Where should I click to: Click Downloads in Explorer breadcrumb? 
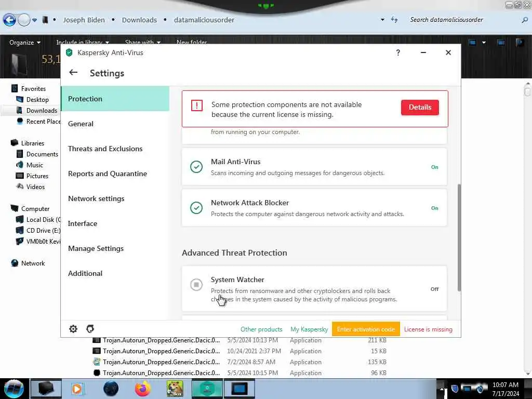(139, 20)
